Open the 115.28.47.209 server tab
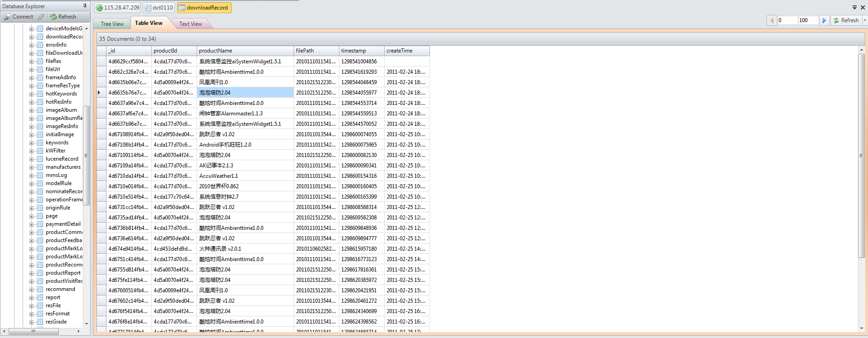The image size is (868, 338). [118, 8]
